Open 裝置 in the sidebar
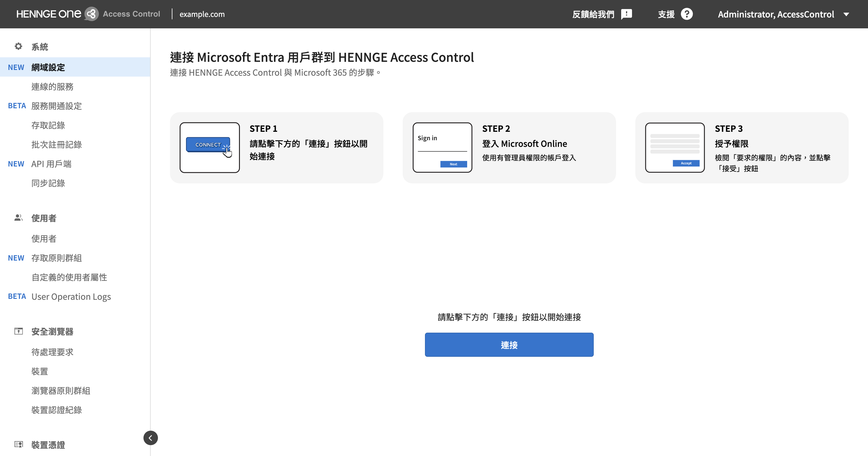868x456 pixels. click(x=40, y=371)
